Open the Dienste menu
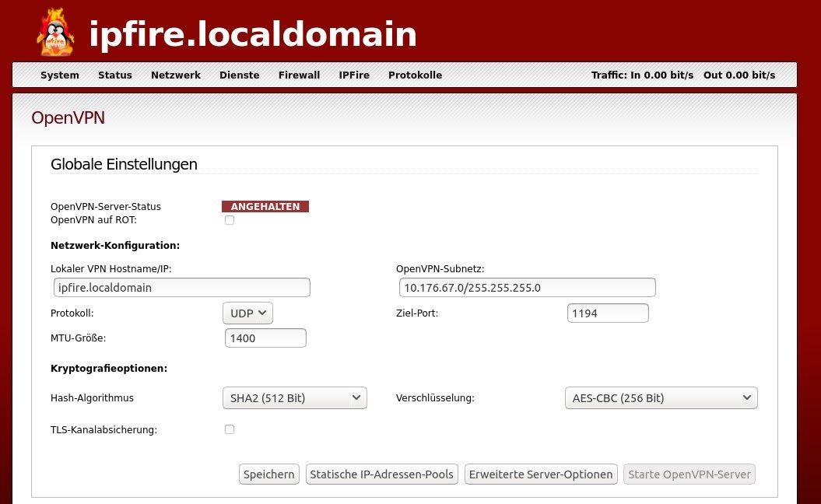821x504 pixels. [x=239, y=75]
